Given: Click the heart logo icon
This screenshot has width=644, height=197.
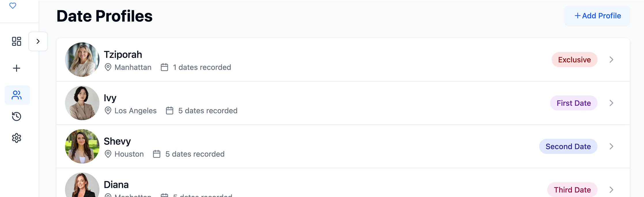Looking at the screenshot, I should tap(13, 6).
